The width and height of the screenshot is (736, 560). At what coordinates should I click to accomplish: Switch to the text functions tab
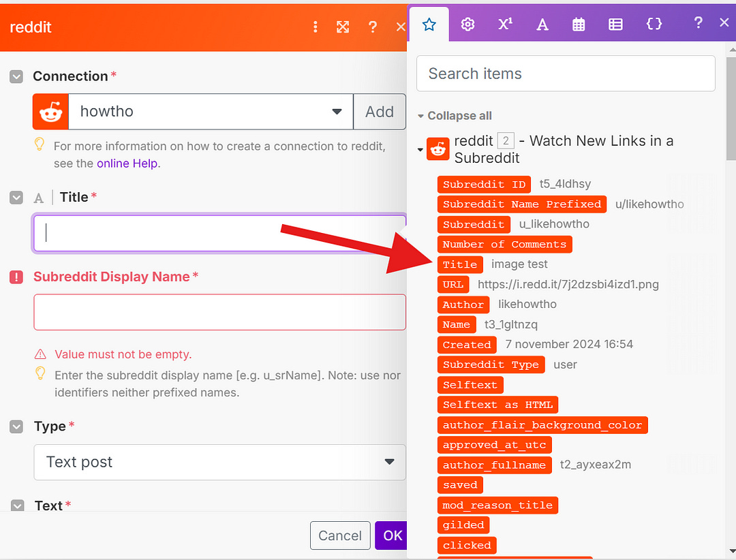coord(542,24)
